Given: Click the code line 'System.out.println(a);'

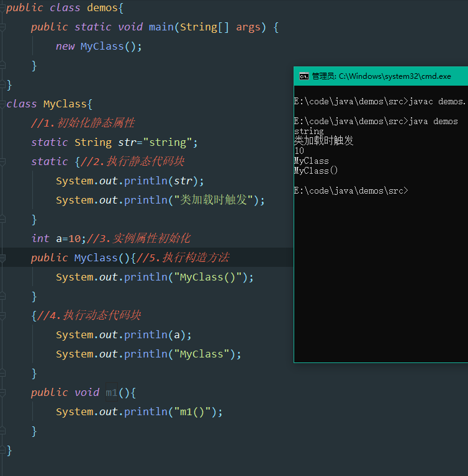Looking at the screenshot, I should (124, 335).
